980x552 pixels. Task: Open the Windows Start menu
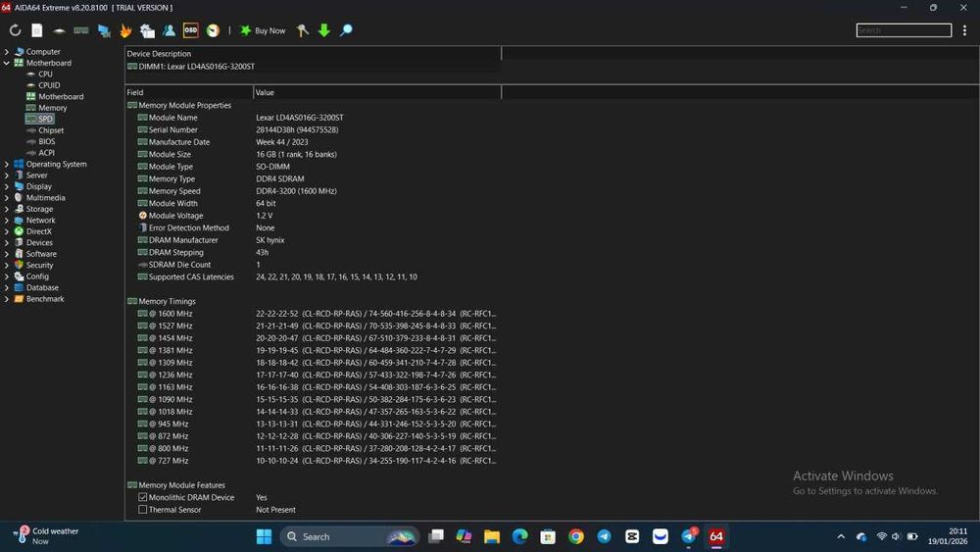(264, 536)
